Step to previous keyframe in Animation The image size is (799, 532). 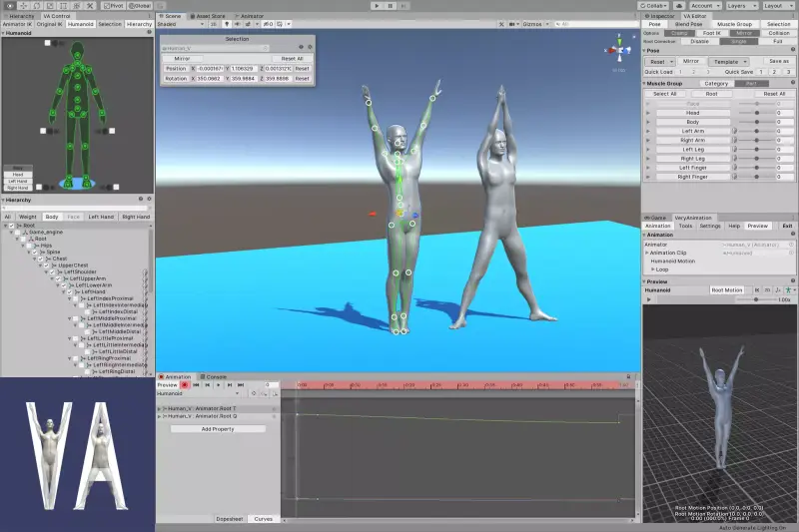[x=208, y=385]
